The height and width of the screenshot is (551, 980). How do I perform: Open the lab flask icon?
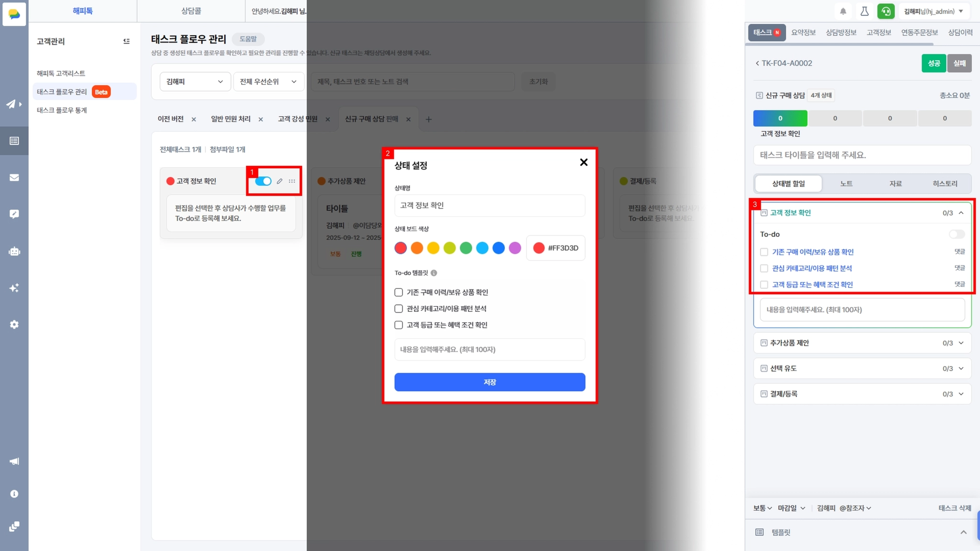[x=864, y=11]
